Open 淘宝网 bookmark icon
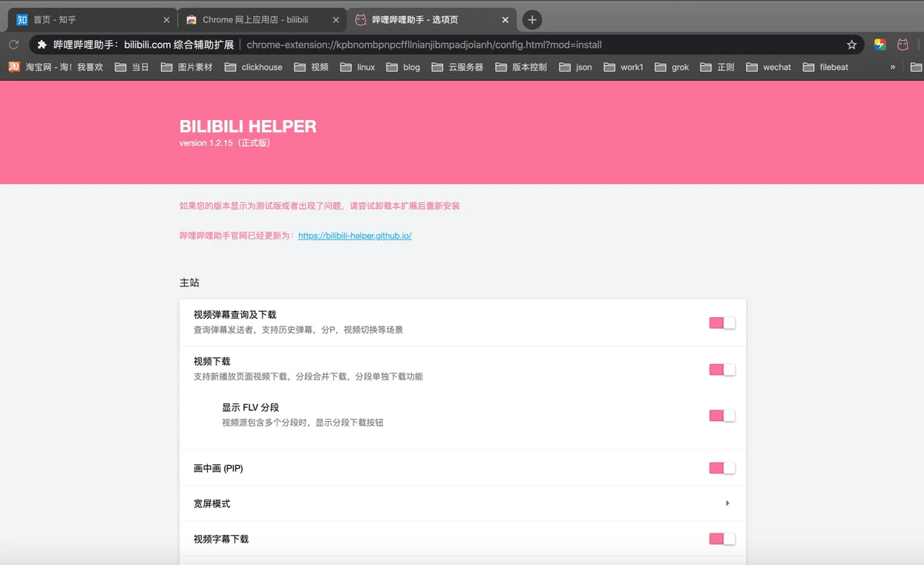The width and height of the screenshot is (924, 565). click(x=14, y=67)
